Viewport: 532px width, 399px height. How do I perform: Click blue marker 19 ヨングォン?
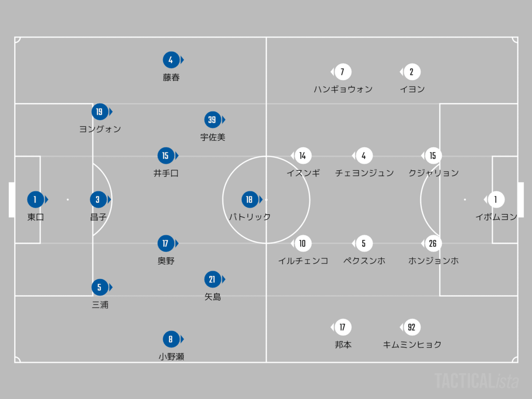pos(99,112)
